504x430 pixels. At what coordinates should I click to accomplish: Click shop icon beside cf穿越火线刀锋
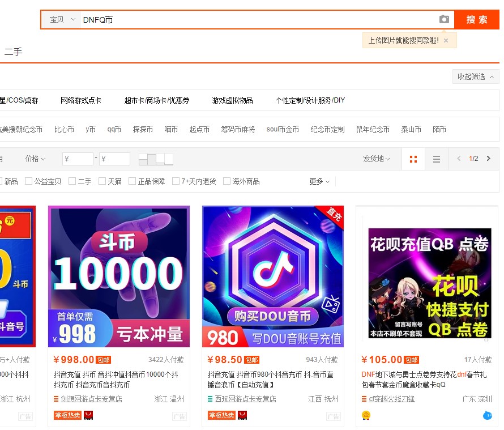coord(364,399)
